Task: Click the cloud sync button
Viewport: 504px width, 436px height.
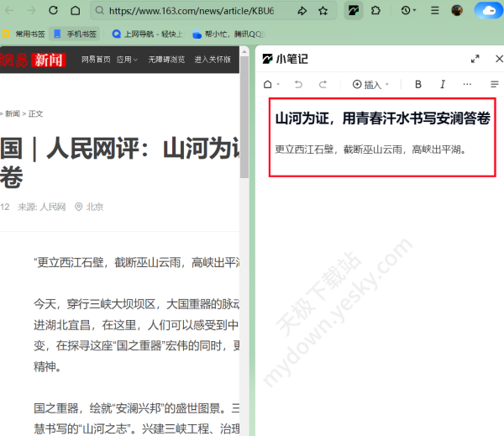Action: coord(486,11)
